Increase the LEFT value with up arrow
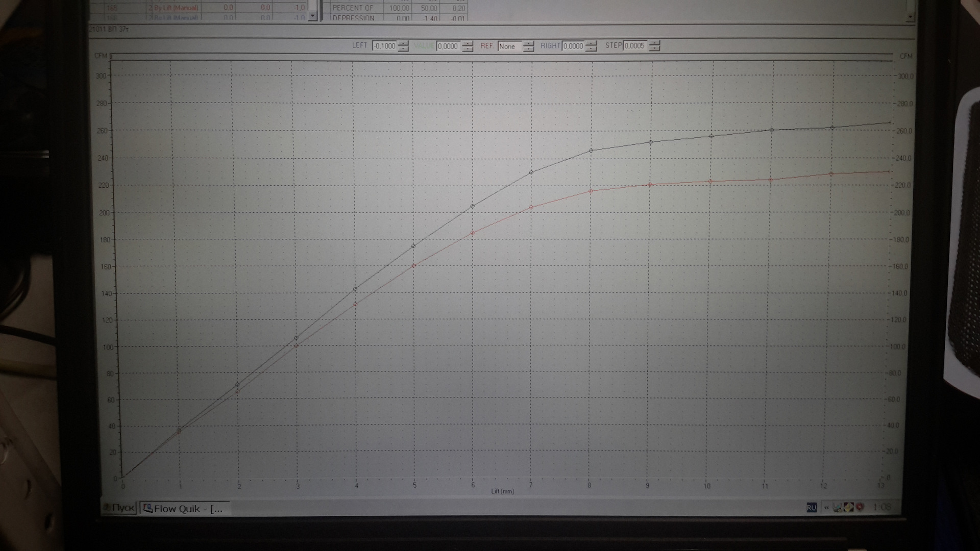Image resolution: width=980 pixels, height=551 pixels. (403, 43)
